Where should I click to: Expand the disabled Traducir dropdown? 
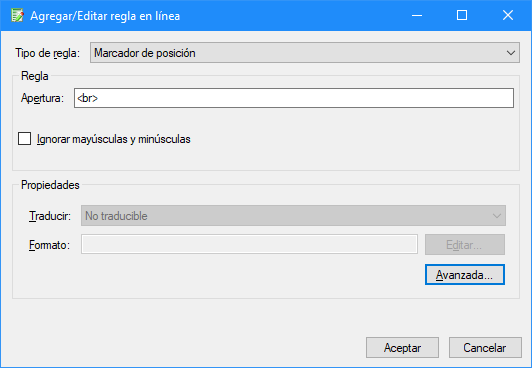pos(293,216)
